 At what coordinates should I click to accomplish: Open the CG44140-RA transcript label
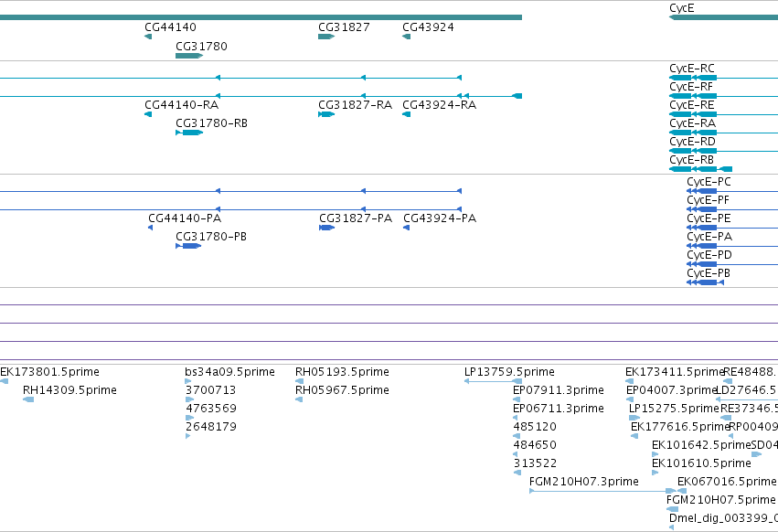coord(182,105)
